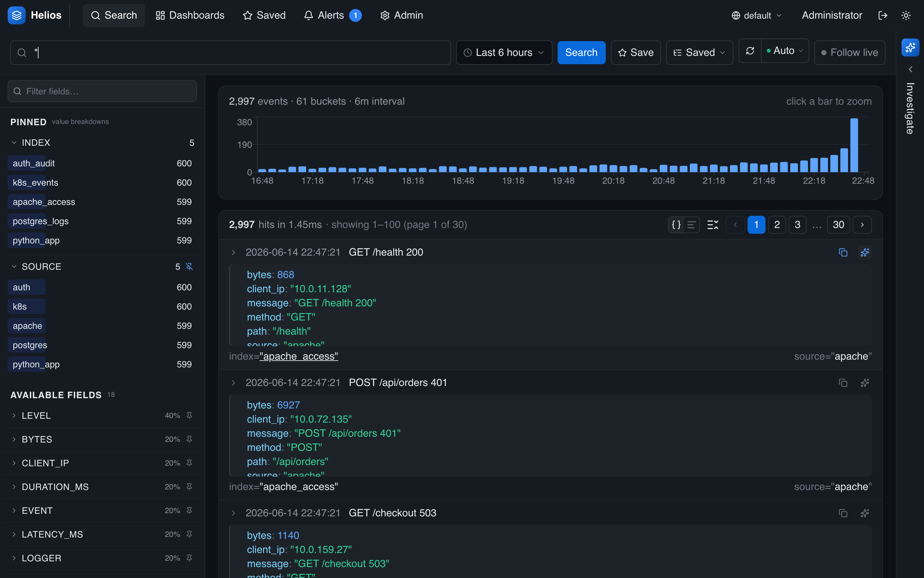The height and width of the screenshot is (578, 924).
Task: Go to results page 3
Action: (797, 225)
